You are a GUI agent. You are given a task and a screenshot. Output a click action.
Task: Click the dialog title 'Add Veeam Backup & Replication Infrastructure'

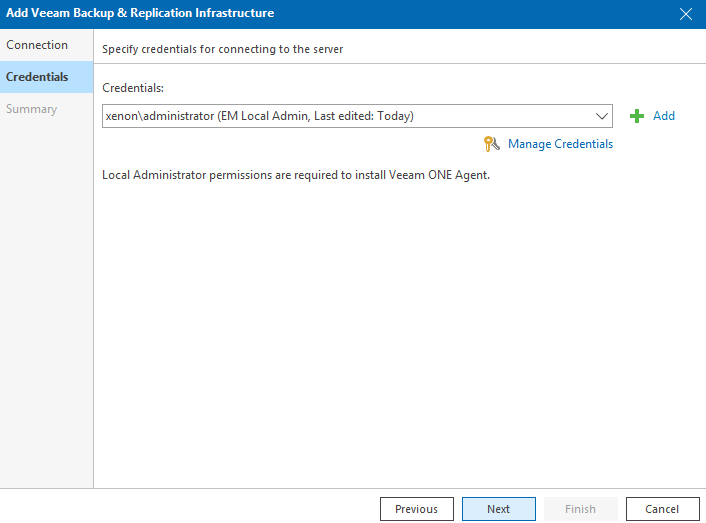coord(140,13)
